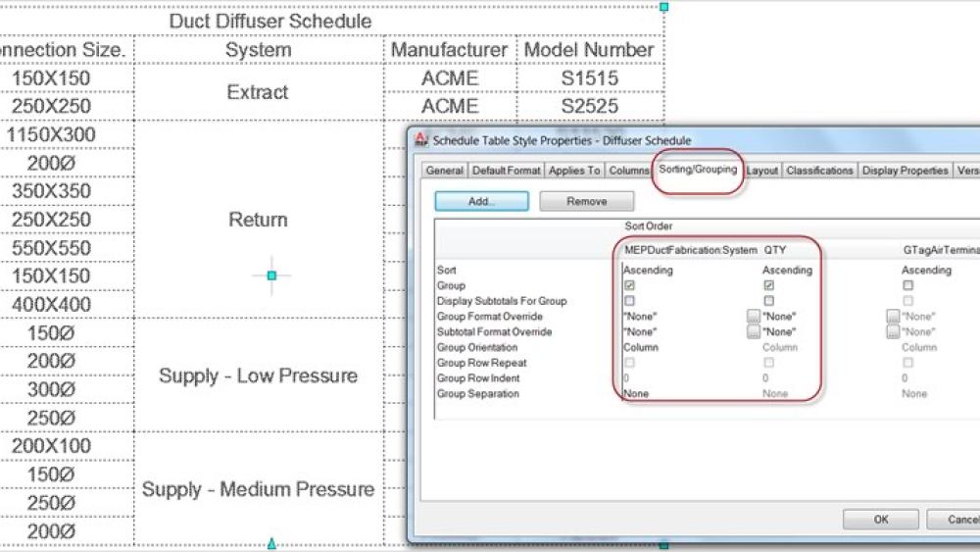Open Group Separation value under QTY column

click(x=775, y=393)
